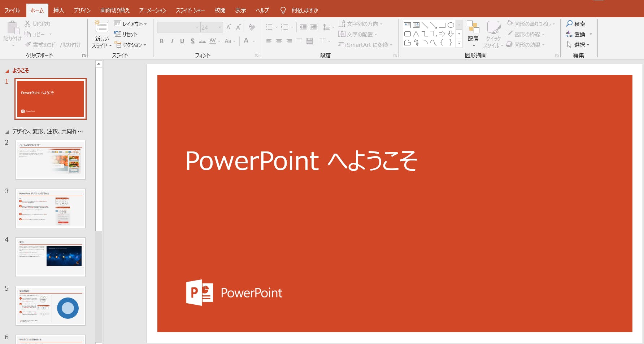Click the Replace (置換) button
Screen dimensions: 644x344
coord(579,34)
